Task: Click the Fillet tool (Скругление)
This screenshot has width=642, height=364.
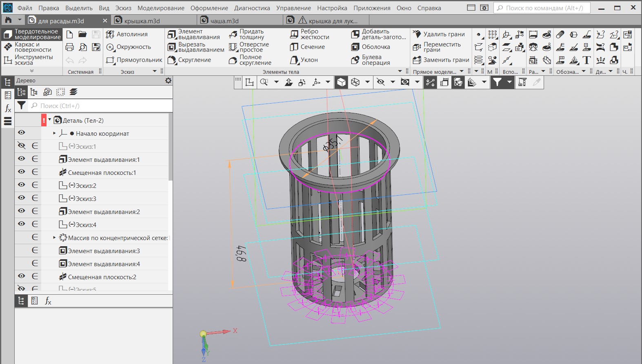Action: [x=190, y=60]
